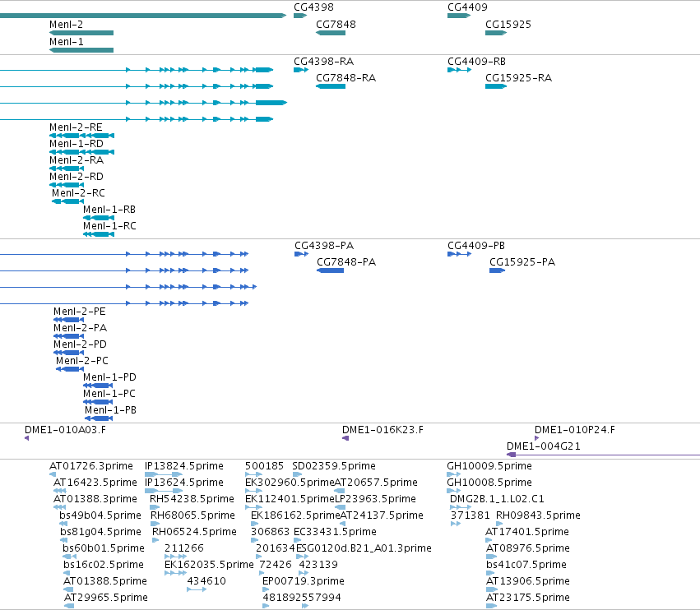Click the Menl-2-RD transcript
The image size is (700, 610).
[67, 185]
